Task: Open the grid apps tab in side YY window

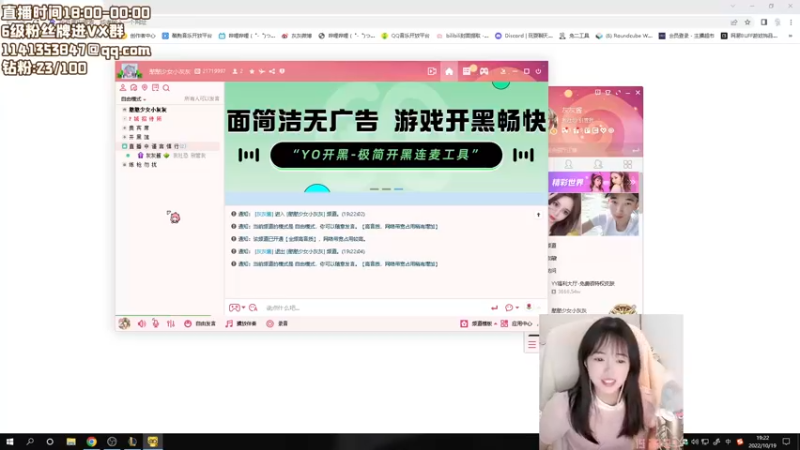Action: pos(628,164)
